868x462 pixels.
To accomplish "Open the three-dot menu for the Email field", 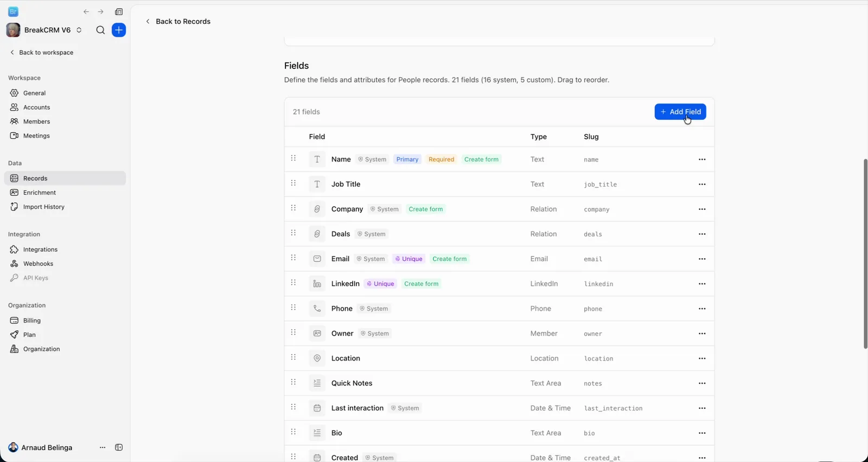I will [702, 259].
